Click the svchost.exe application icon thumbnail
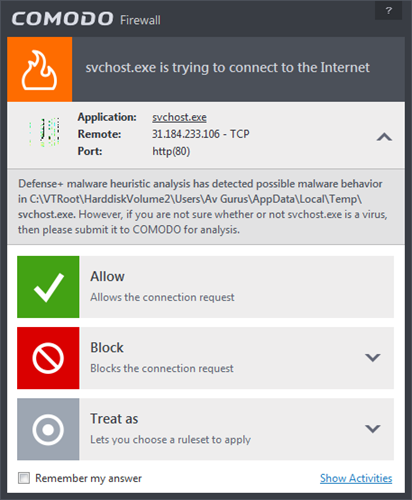 click(x=45, y=132)
